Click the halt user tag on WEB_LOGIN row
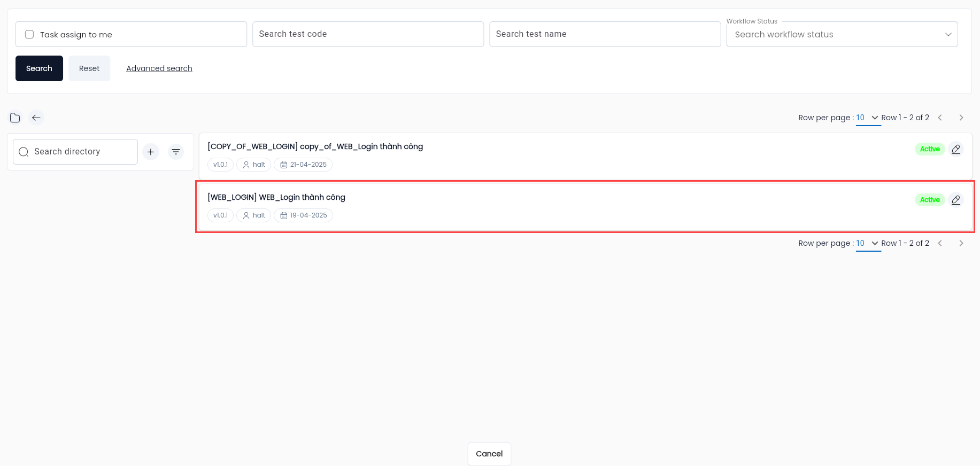Image resolution: width=980 pixels, height=466 pixels. [254, 215]
